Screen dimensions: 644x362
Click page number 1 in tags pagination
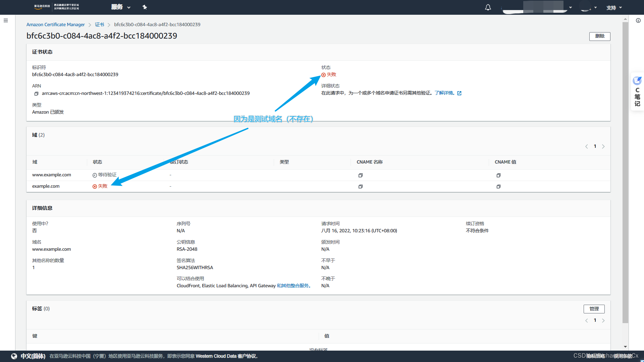tap(595, 320)
